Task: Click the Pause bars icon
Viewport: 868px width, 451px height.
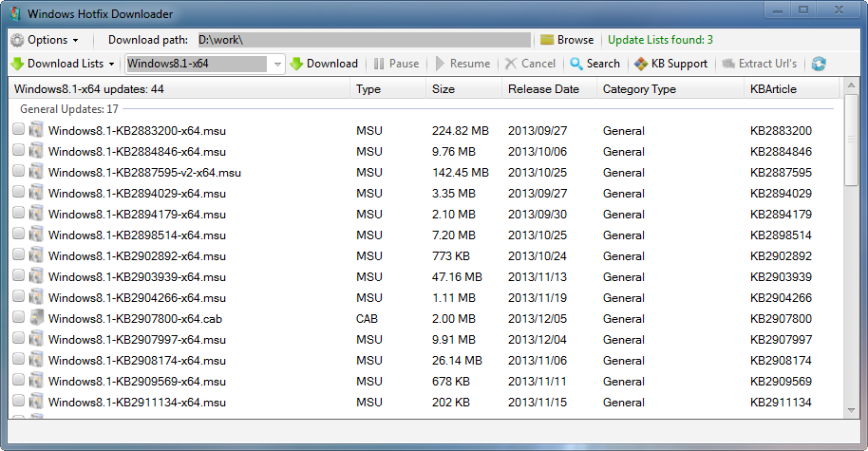Action: (379, 64)
